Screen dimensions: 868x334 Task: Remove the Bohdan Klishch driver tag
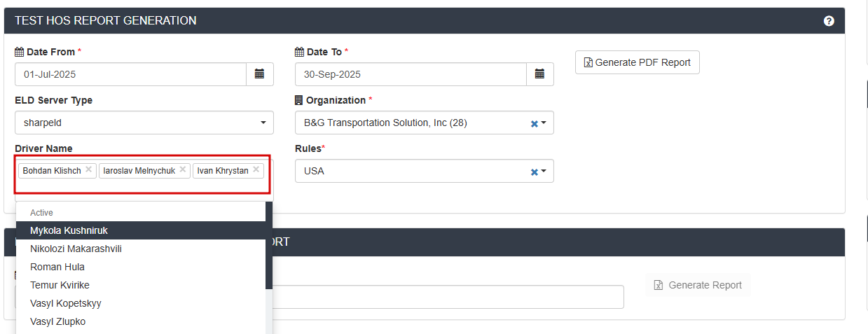tap(89, 169)
